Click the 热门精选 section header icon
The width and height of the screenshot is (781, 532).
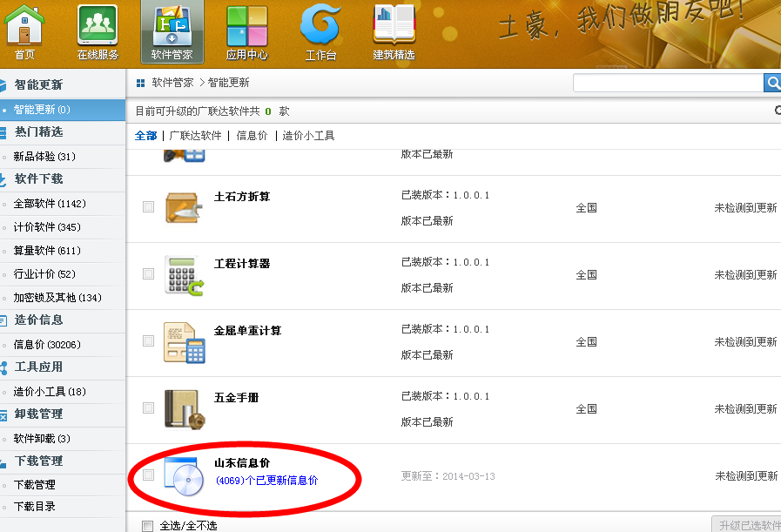coord(3,132)
